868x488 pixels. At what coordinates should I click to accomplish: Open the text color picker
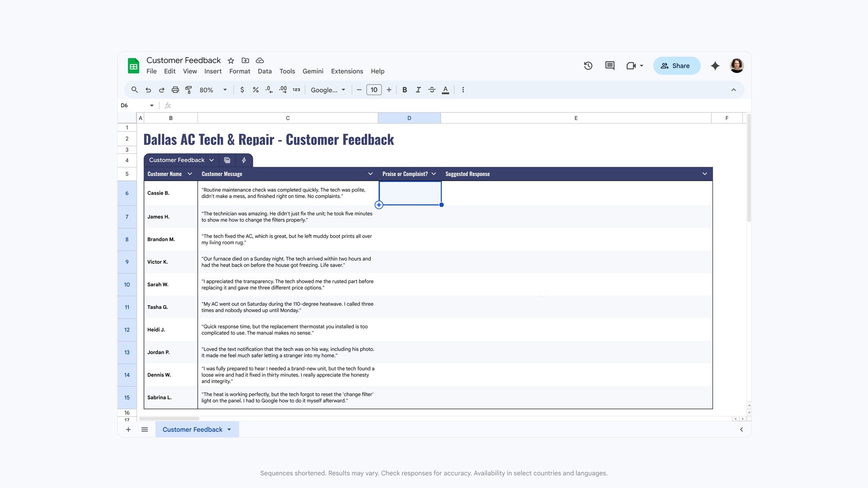click(x=445, y=90)
